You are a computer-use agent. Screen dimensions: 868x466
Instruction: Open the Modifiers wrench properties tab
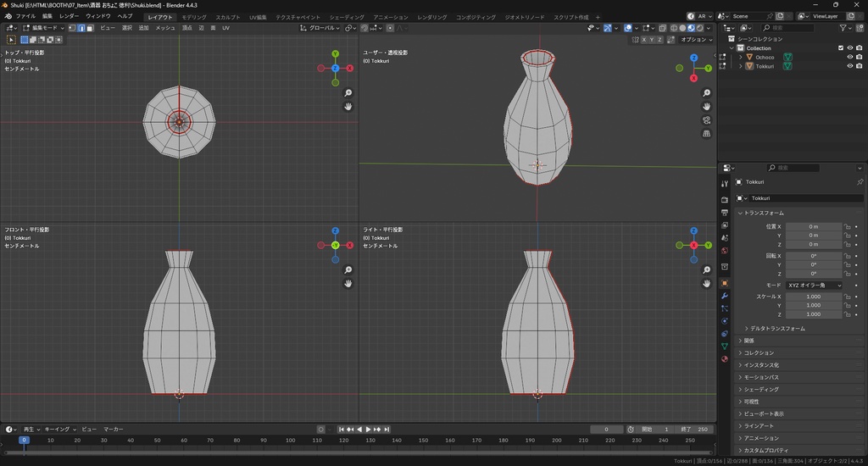tap(724, 296)
